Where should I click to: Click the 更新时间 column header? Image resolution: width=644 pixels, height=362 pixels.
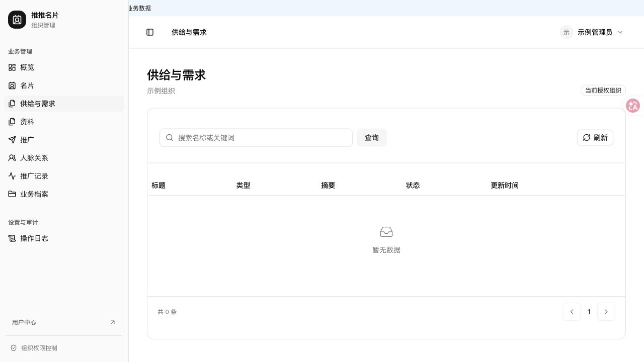pyautogui.click(x=505, y=186)
